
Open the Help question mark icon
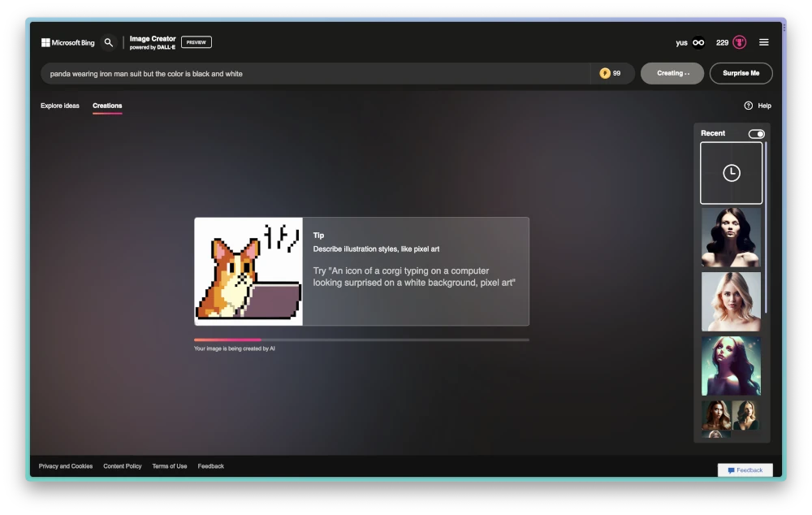(748, 106)
